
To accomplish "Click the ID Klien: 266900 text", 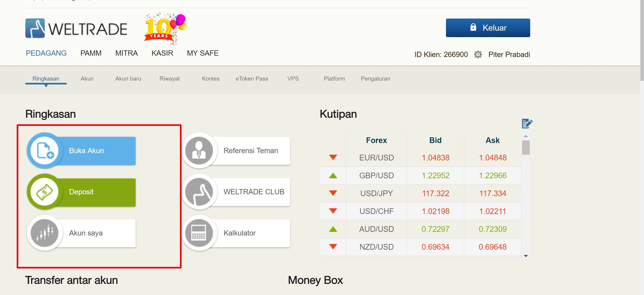I will tap(441, 54).
